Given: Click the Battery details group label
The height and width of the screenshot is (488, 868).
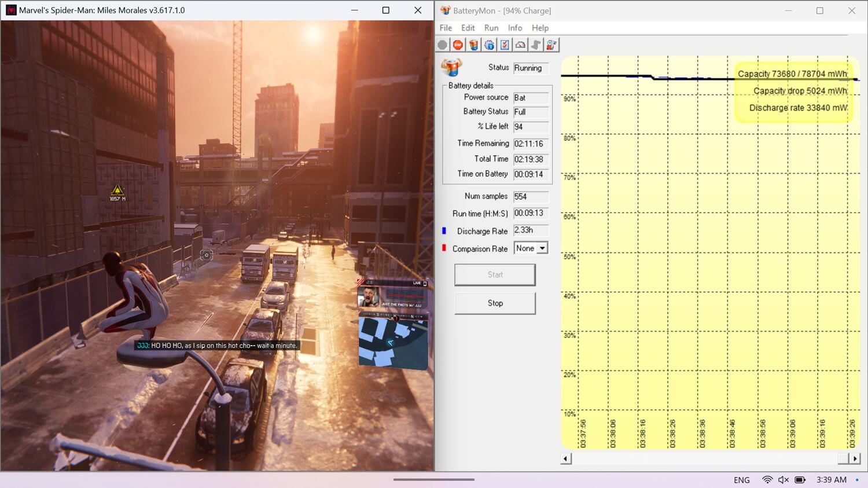Looking at the screenshot, I should pos(470,85).
